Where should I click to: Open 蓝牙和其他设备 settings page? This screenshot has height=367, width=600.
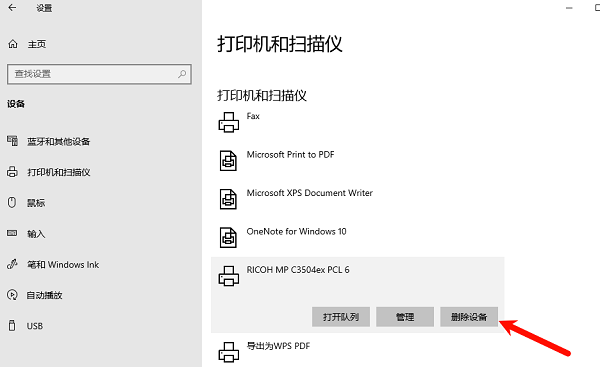pyautogui.click(x=59, y=142)
